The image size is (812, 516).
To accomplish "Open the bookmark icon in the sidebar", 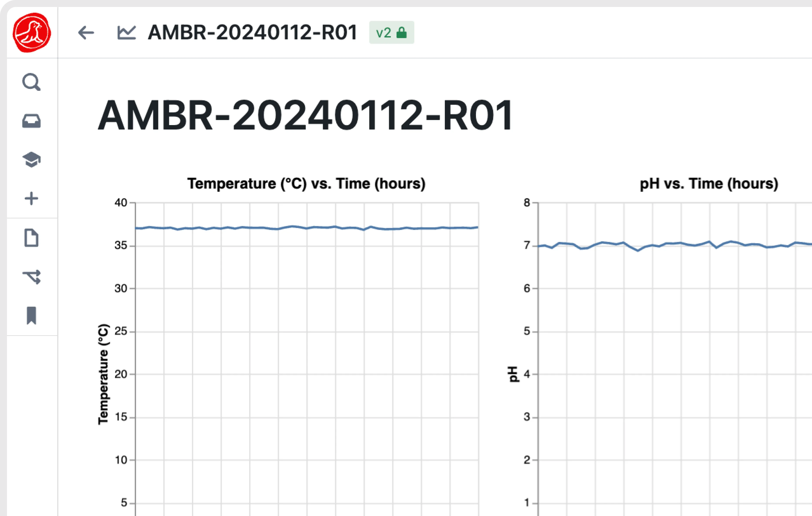I will point(31,316).
